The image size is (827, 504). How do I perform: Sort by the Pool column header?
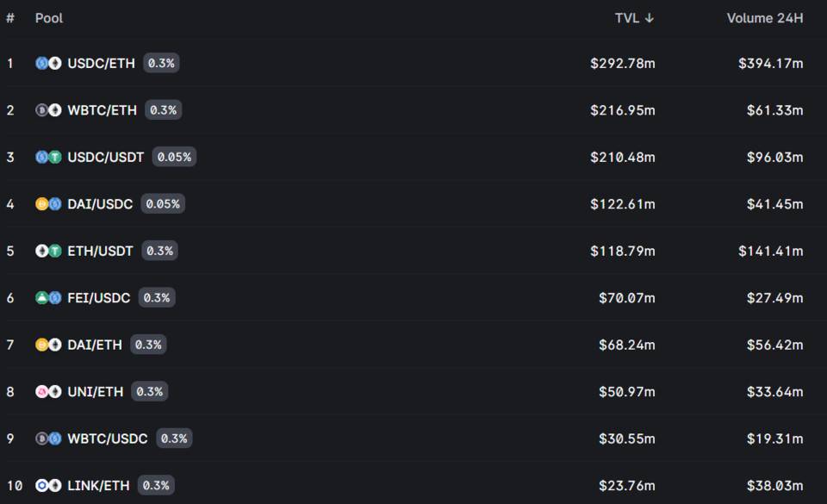49,18
